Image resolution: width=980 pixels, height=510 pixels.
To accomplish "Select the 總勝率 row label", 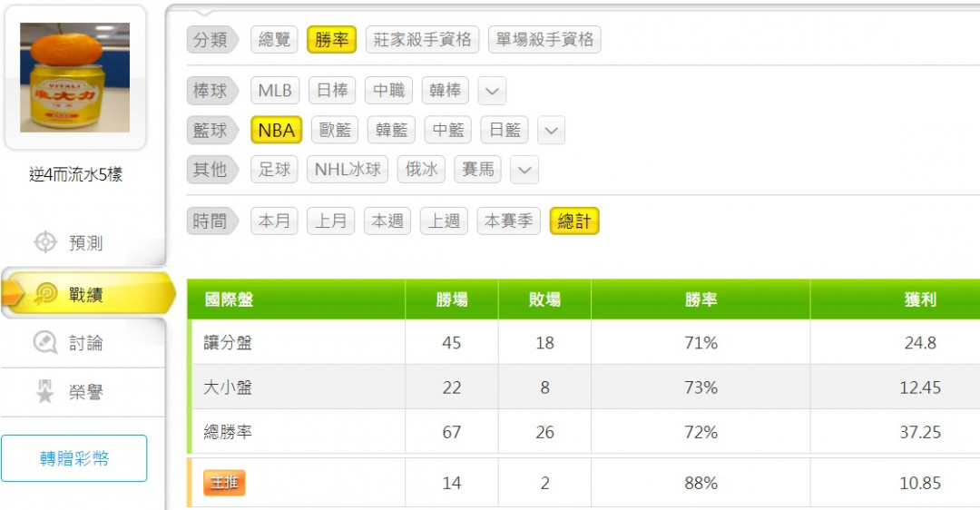I will click(x=228, y=432).
